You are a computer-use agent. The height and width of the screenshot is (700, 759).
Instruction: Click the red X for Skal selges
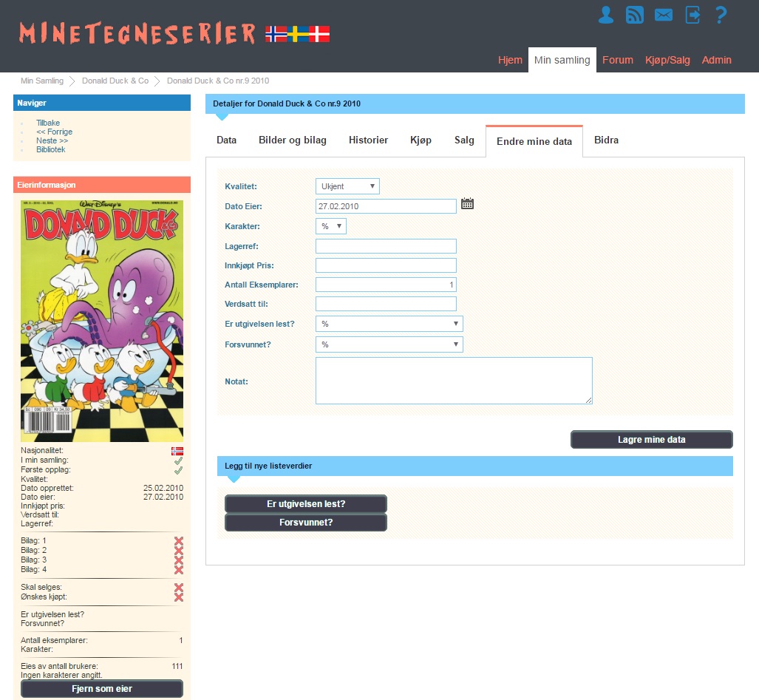179,588
